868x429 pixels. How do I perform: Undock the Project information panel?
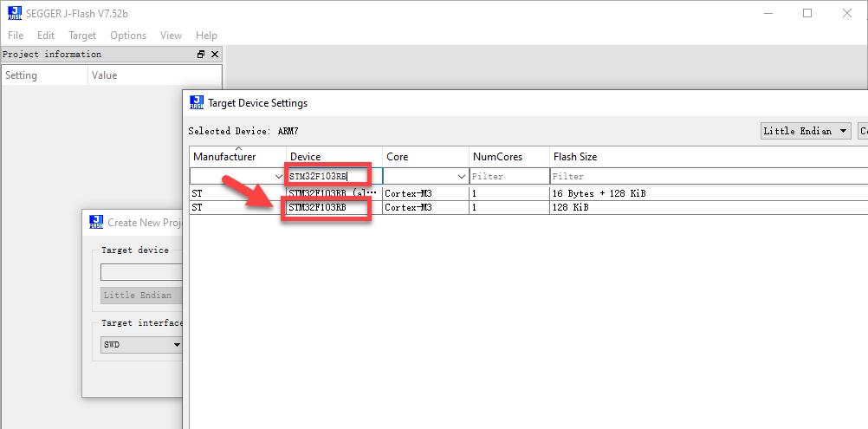point(201,55)
